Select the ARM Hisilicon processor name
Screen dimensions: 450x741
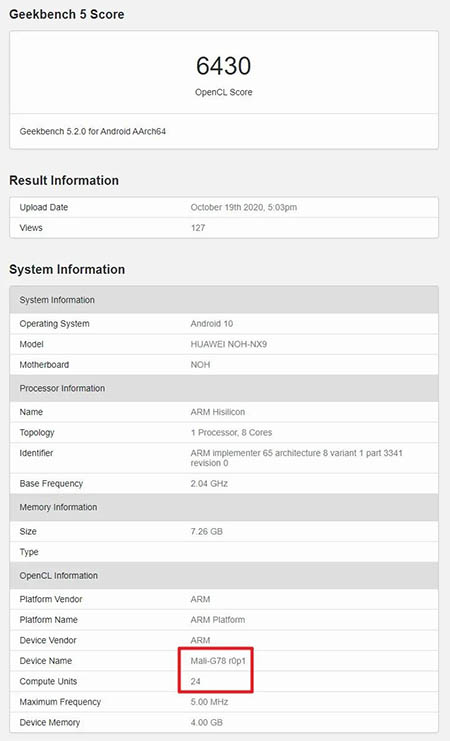217,412
